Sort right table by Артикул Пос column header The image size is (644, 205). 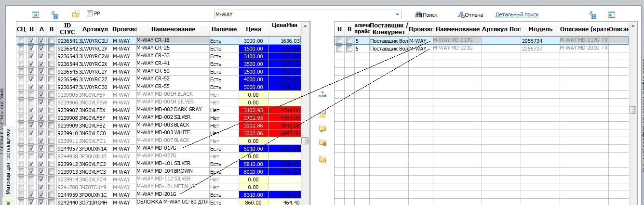(501, 29)
